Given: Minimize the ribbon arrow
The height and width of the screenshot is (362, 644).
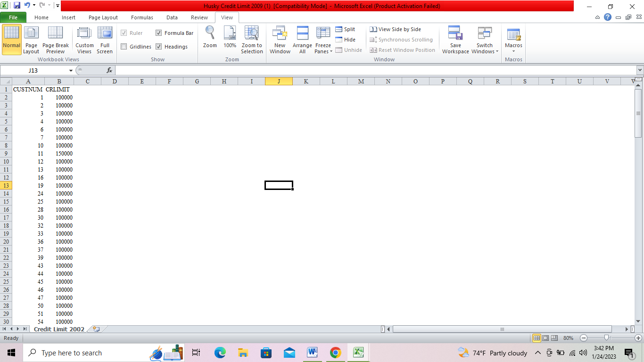Looking at the screenshot, I should [x=598, y=17].
